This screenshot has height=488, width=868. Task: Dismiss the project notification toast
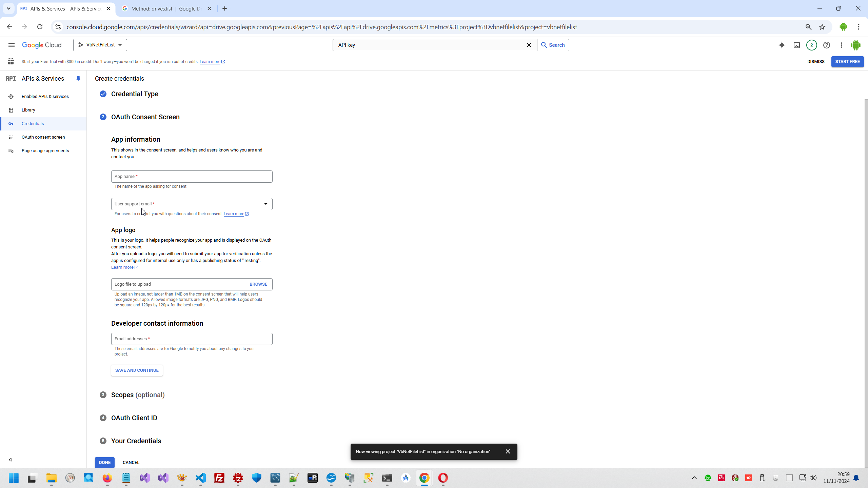[508, 451]
